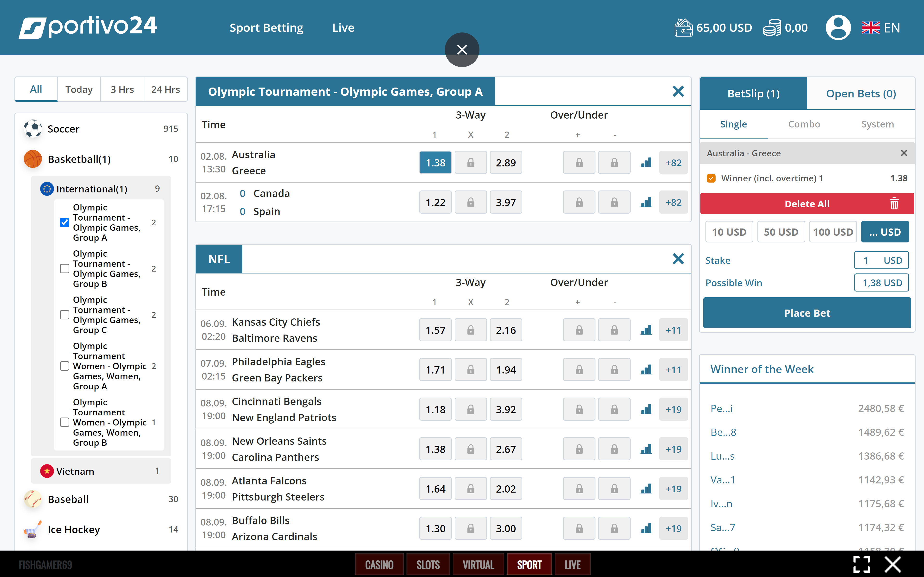Open stats icon for Kansas City Chiefs match
924x577 pixels.
click(646, 330)
